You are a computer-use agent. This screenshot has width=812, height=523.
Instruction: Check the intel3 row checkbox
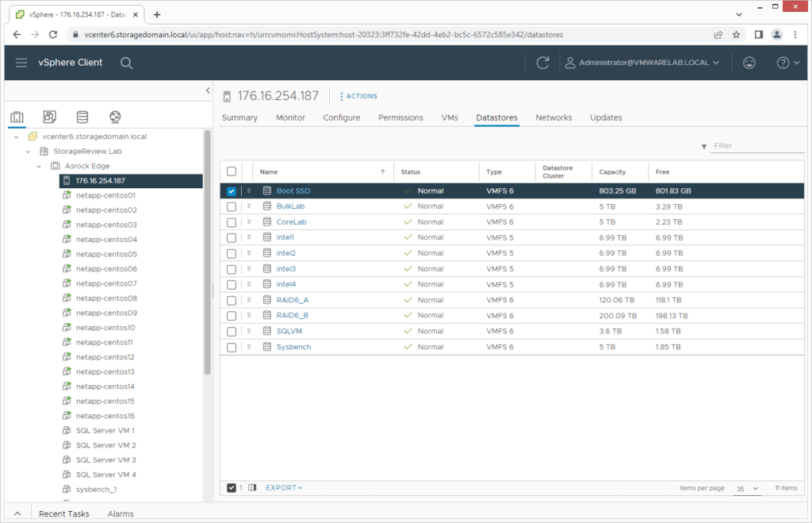tap(232, 269)
